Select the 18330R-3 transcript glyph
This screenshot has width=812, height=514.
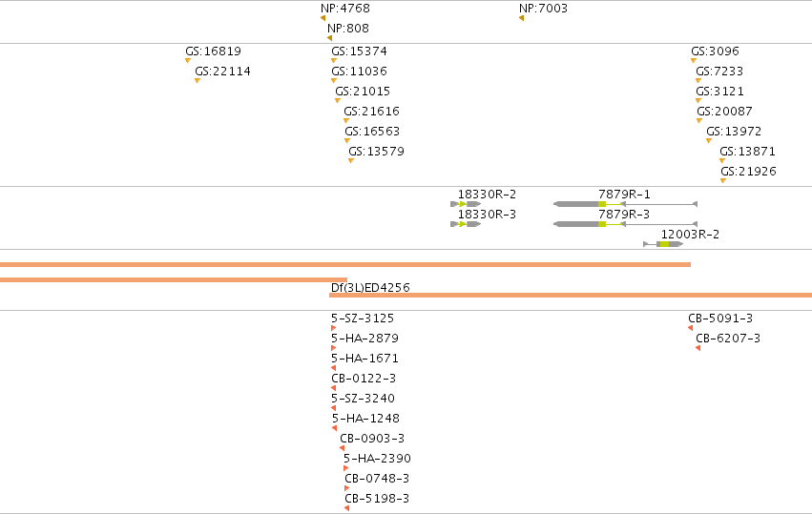[466, 224]
